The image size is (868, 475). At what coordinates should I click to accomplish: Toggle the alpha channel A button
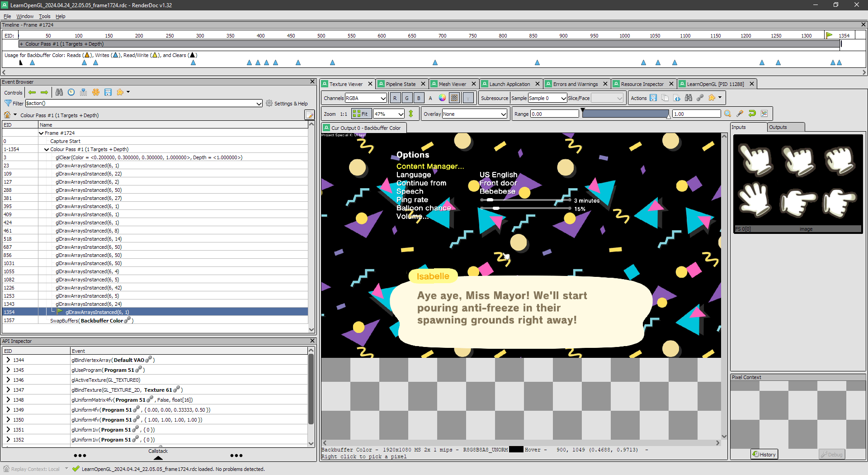[x=430, y=98]
